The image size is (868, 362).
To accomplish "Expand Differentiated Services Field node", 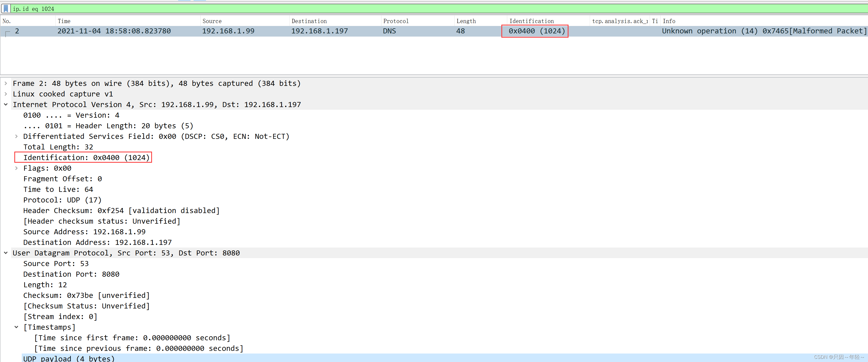I will tap(16, 136).
